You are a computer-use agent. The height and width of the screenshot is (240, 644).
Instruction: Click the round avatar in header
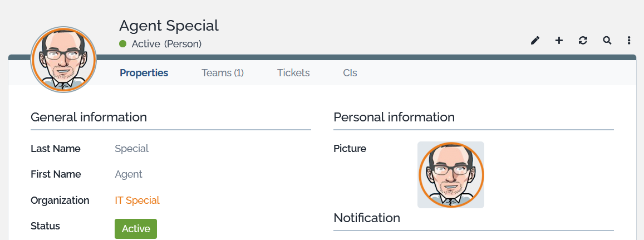pyautogui.click(x=63, y=59)
